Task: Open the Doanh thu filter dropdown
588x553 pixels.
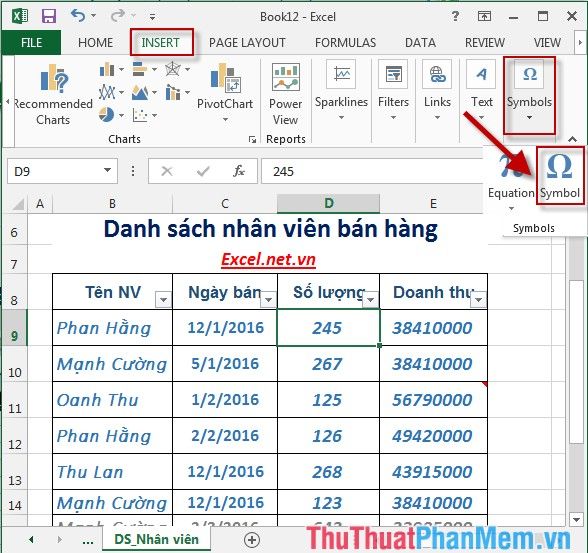Action: click(478, 300)
